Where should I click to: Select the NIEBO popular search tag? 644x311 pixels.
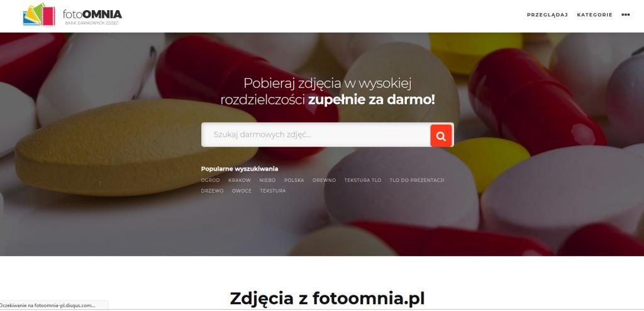pyautogui.click(x=267, y=180)
